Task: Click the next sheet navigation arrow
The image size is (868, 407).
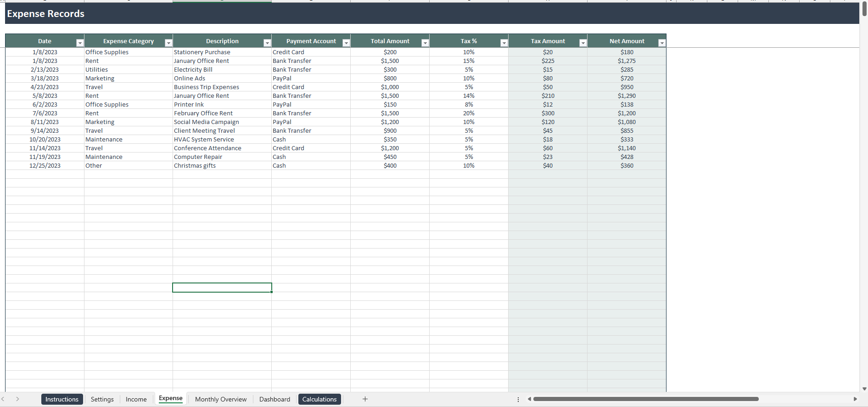Action: 17,399
